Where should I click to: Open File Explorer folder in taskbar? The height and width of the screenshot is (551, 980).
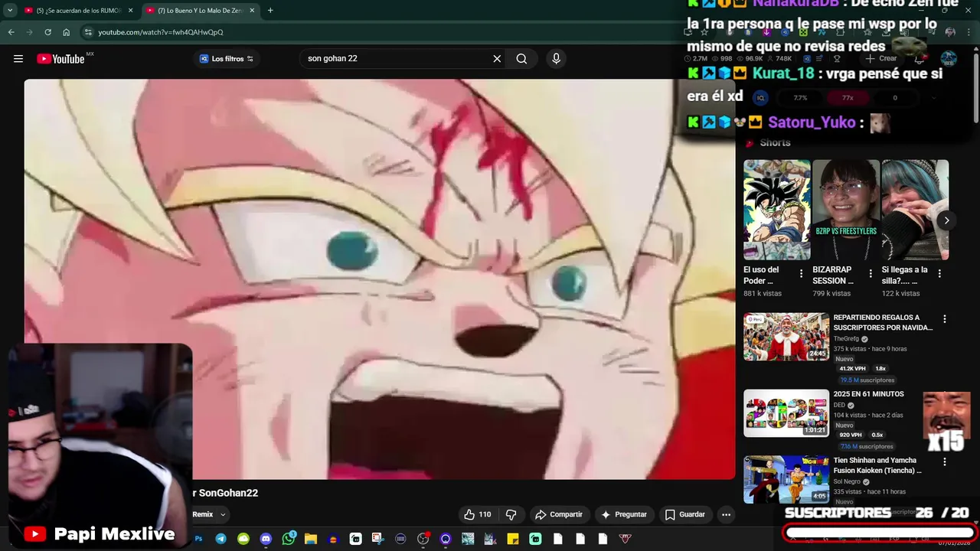click(310, 539)
